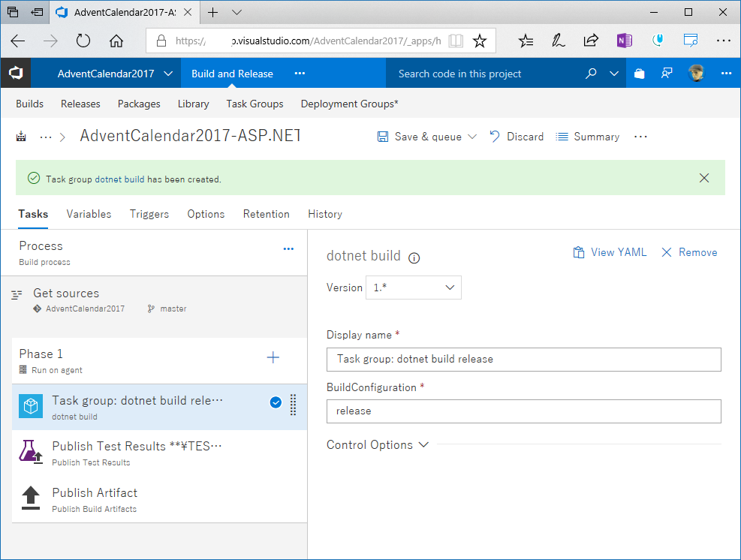Switch to the Variables tab
Viewport: 741px width, 560px height.
89,214
